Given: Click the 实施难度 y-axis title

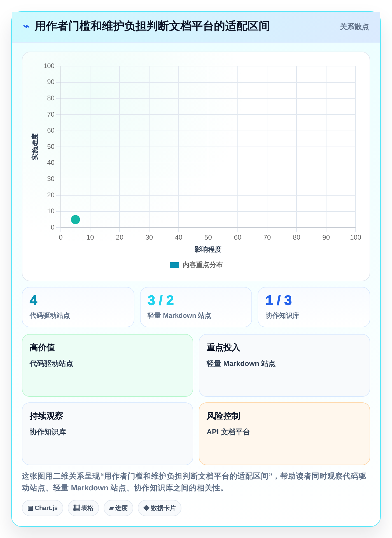Looking at the screenshot, I should tap(35, 147).
